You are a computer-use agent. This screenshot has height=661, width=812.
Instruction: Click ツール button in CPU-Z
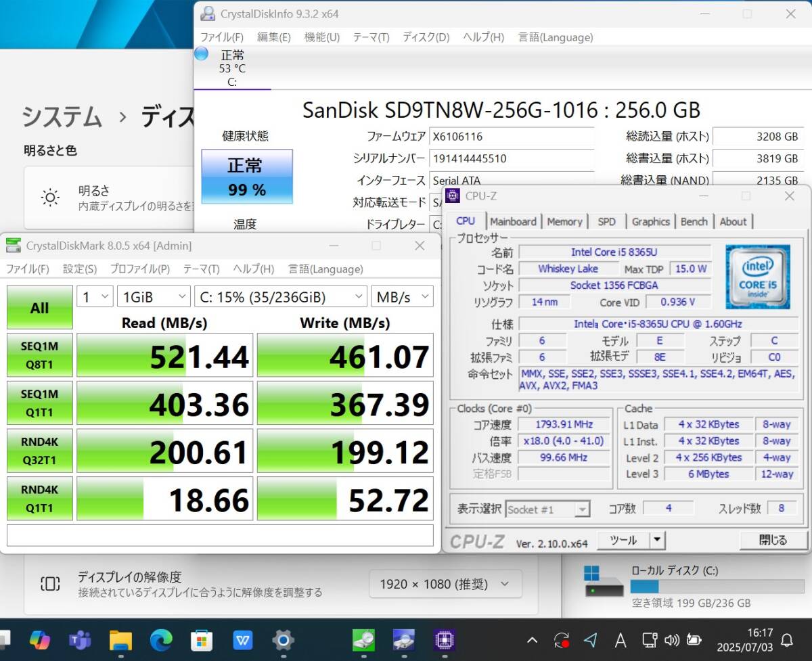click(x=623, y=540)
